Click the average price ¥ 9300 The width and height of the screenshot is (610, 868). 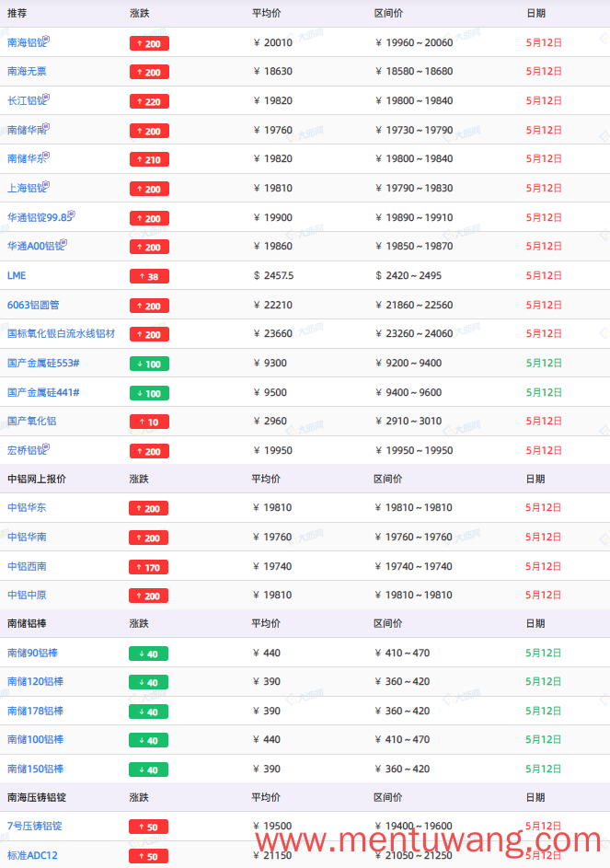pyautogui.click(x=270, y=364)
